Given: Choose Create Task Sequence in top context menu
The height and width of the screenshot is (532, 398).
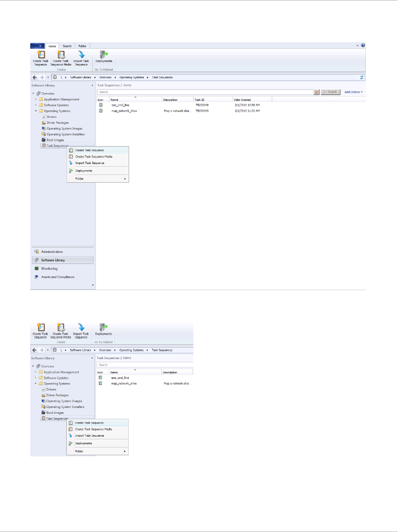Looking at the screenshot, I should [98, 150].
